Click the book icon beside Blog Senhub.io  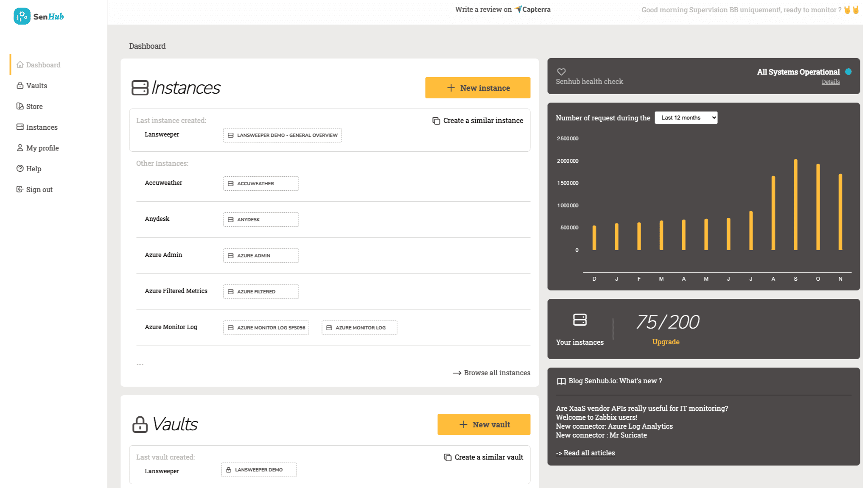(x=561, y=381)
